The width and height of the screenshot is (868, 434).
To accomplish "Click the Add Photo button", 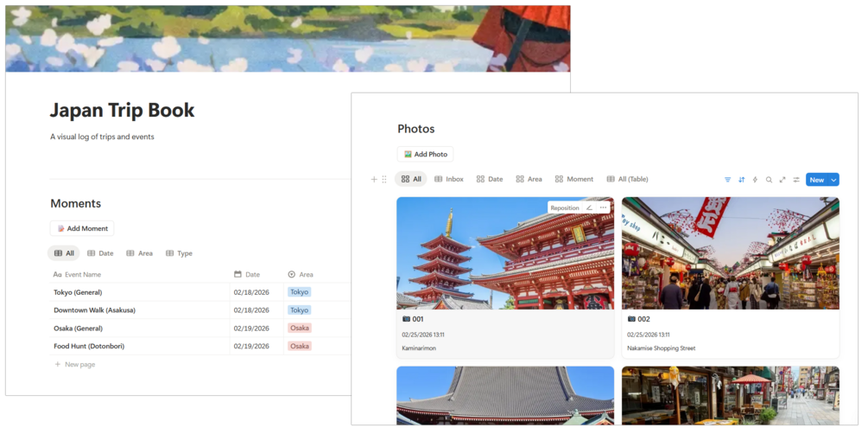I will point(425,154).
